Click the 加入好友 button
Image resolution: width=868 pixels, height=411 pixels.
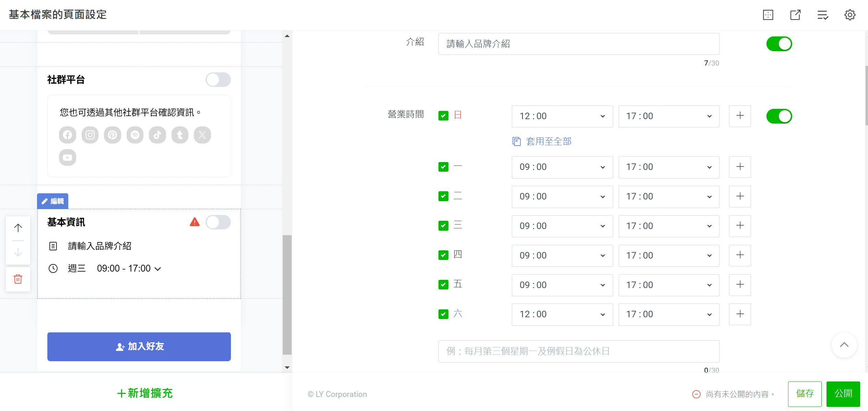[x=139, y=346]
